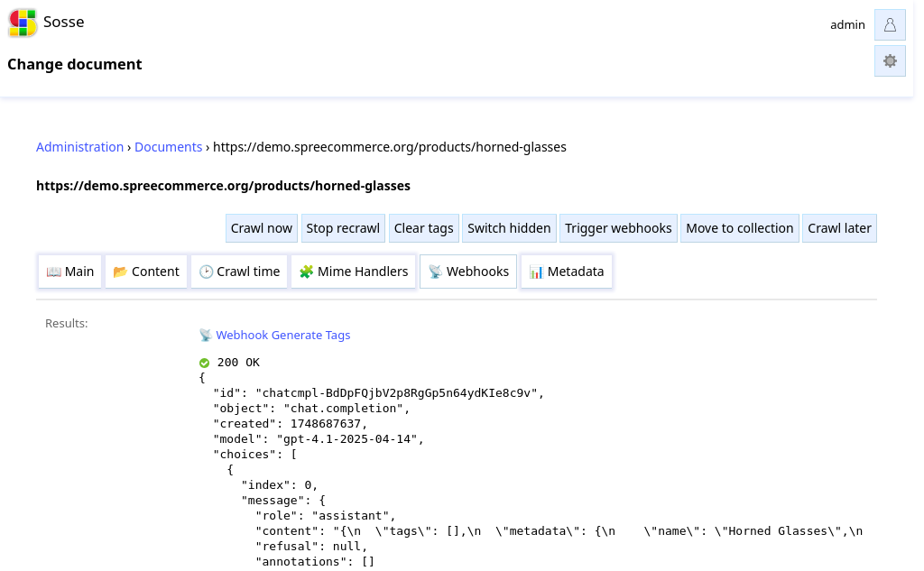This screenshot has height=571, width=924.
Task: Open the user profile icon button
Action: 890,24
